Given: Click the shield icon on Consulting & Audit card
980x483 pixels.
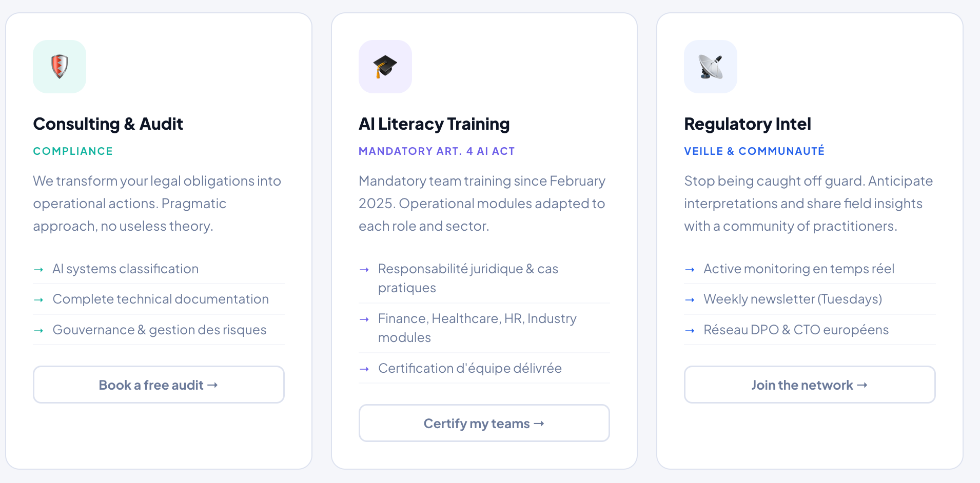Looking at the screenshot, I should click(60, 67).
